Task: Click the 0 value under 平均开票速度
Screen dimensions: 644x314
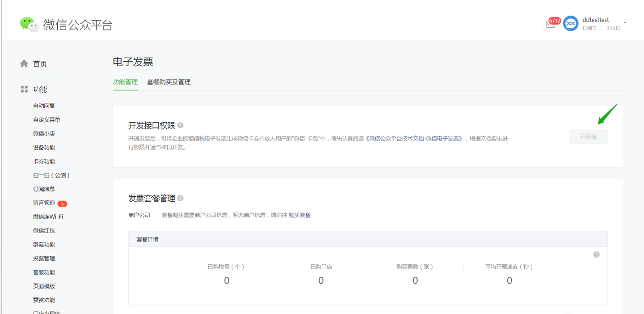Action: [509, 281]
